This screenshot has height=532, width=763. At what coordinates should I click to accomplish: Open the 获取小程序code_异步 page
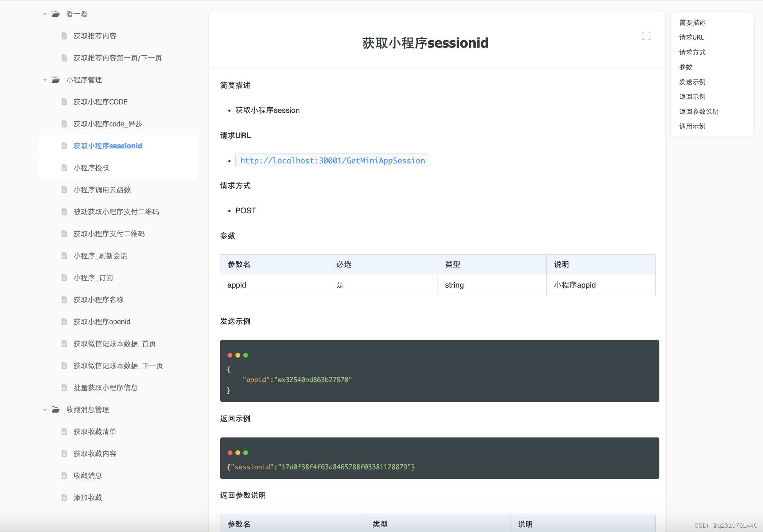(108, 124)
